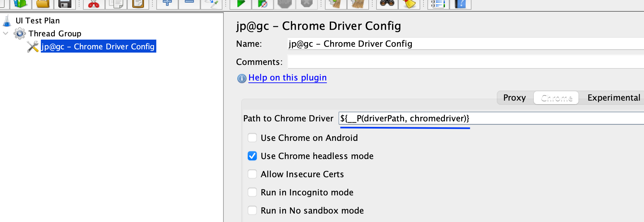Click the blue info icon beside help link
The height and width of the screenshot is (222, 644).
click(x=242, y=78)
